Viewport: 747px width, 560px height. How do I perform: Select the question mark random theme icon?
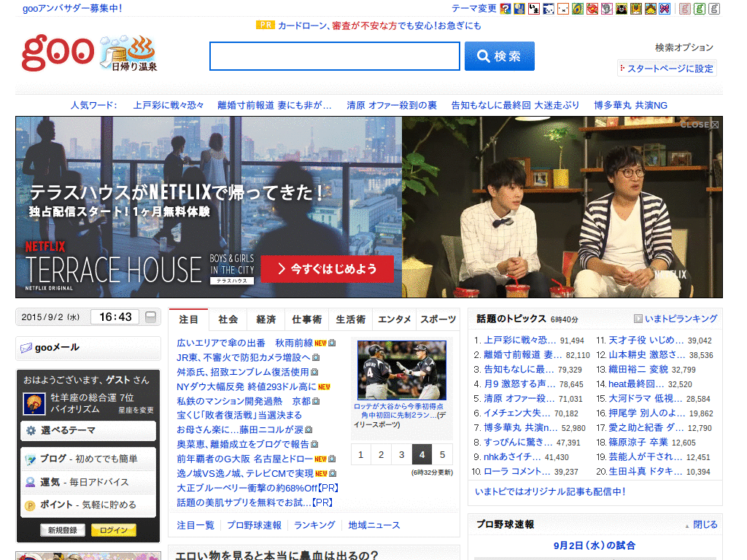[505, 9]
